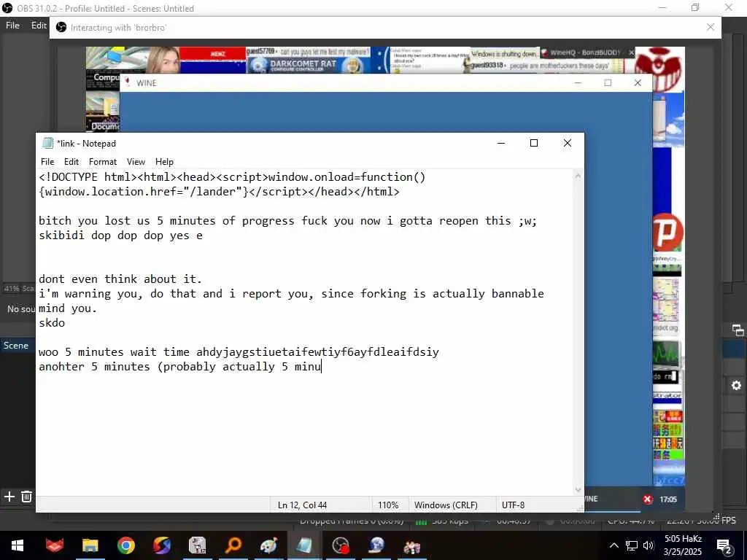Viewport: 747px width, 560px height.
Task: Select the WineHQ - BonziBUDDY tab
Action: (x=584, y=52)
